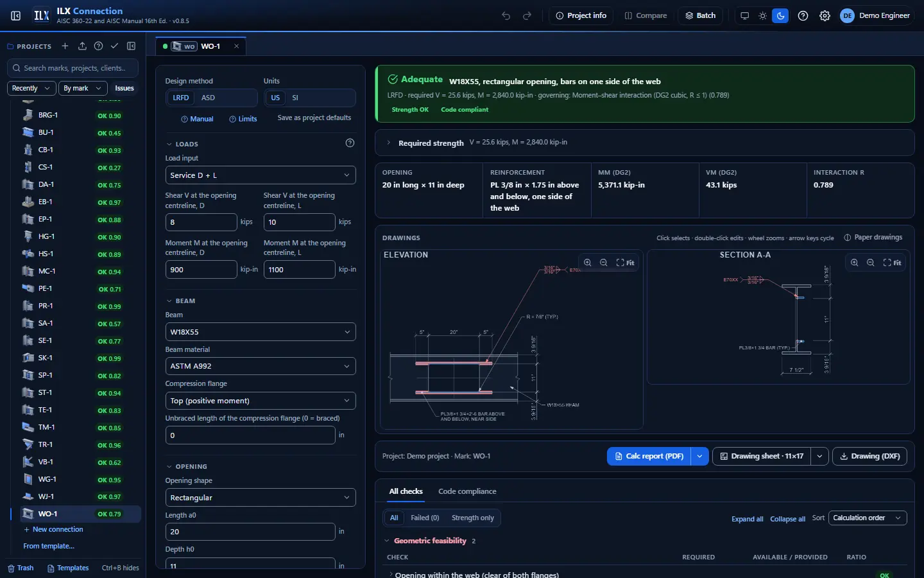The image size is (924, 578).
Task: Click the Limits link
Action: (x=243, y=119)
